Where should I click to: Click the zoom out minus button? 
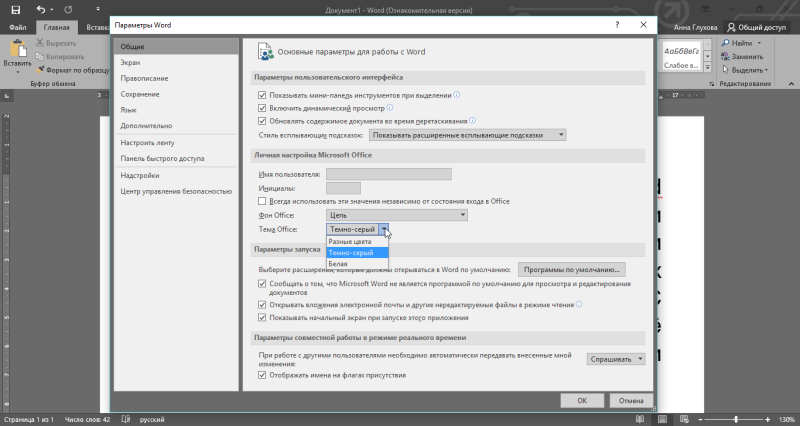point(701,419)
